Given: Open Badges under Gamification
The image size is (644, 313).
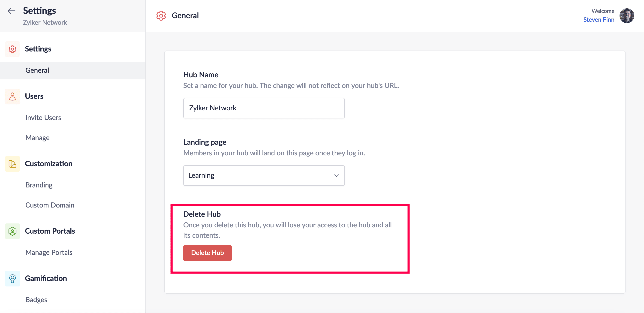Looking at the screenshot, I should click(36, 300).
